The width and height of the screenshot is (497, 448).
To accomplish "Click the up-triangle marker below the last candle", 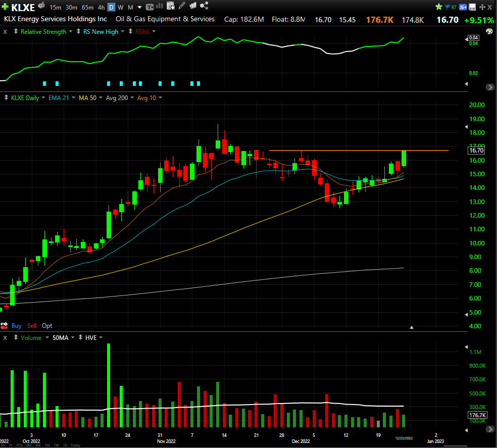I will click(x=412, y=327).
